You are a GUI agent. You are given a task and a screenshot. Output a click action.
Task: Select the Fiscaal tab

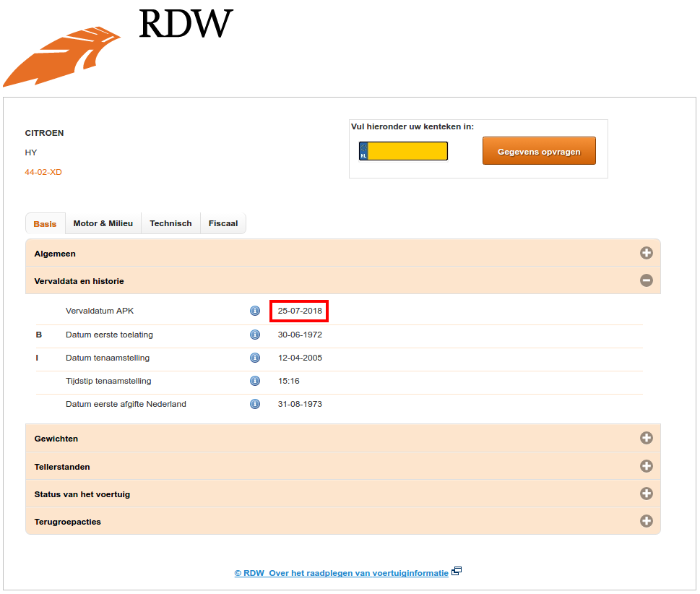point(223,223)
